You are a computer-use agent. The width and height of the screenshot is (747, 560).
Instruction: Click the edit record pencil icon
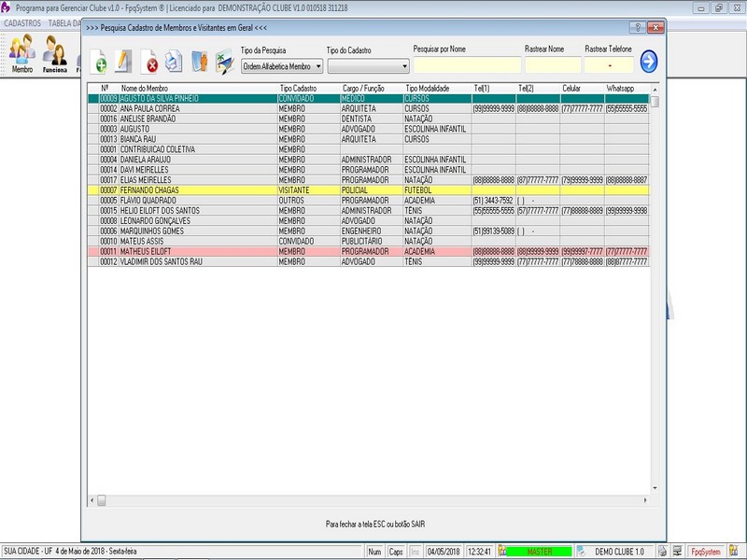point(123,62)
